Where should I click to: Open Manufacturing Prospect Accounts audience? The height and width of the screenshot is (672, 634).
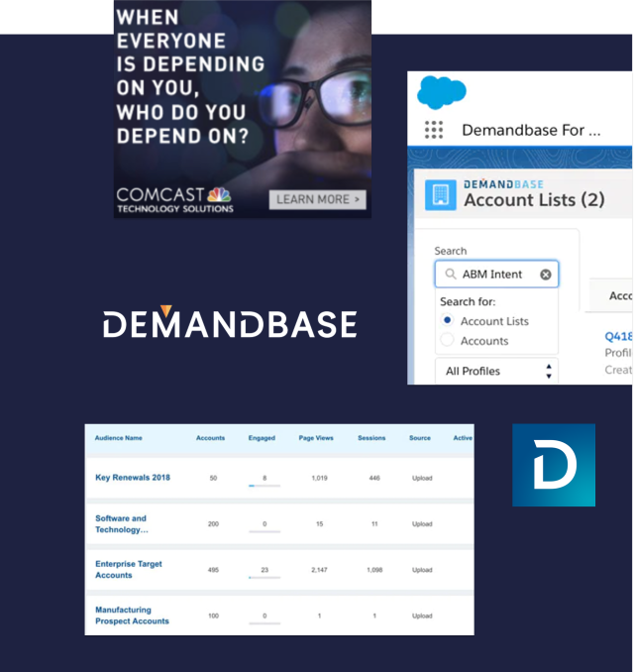click(x=132, y=616)
